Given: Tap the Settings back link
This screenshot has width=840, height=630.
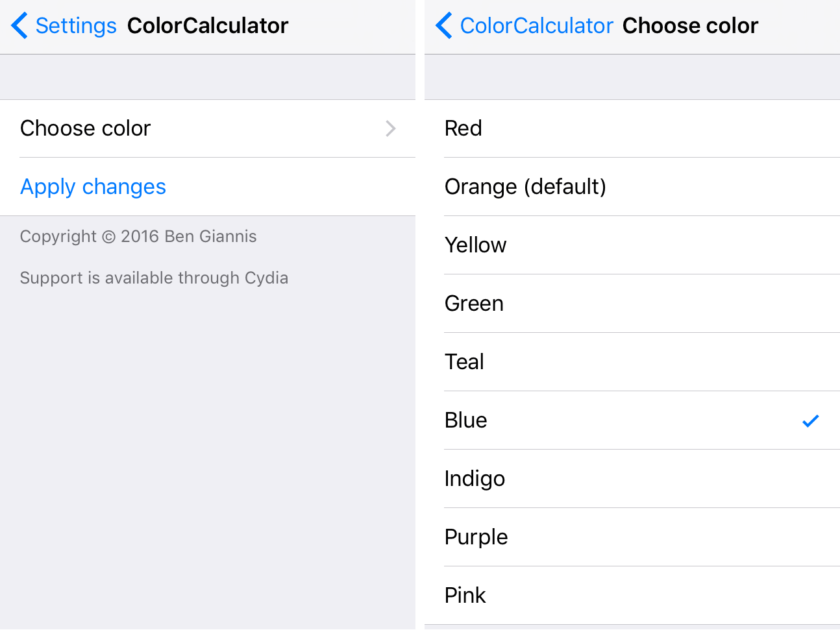Looking at the screenshot, I should pos(76,25).
